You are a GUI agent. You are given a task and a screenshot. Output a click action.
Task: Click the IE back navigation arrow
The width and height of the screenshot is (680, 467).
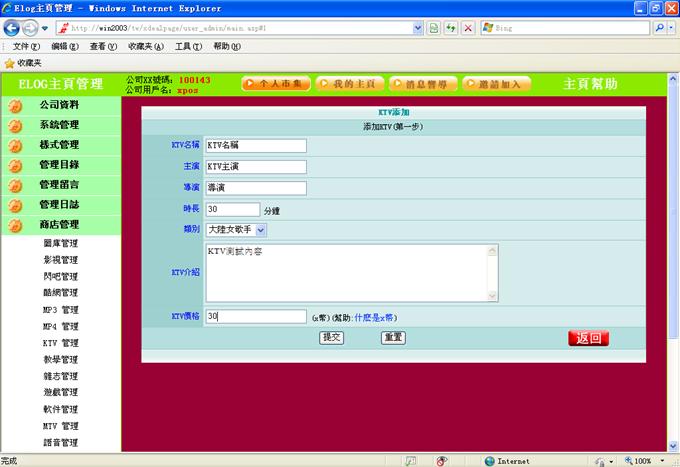pyautogui.click(x=13, y=28)
